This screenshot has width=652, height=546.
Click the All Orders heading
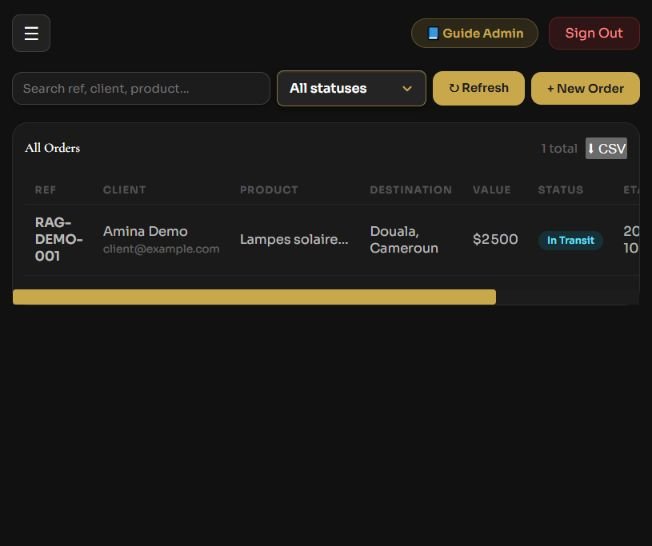click(52, 148)
